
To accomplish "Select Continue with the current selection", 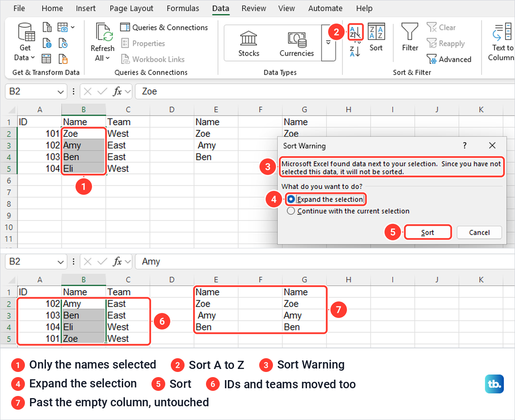I will [348, 211].
